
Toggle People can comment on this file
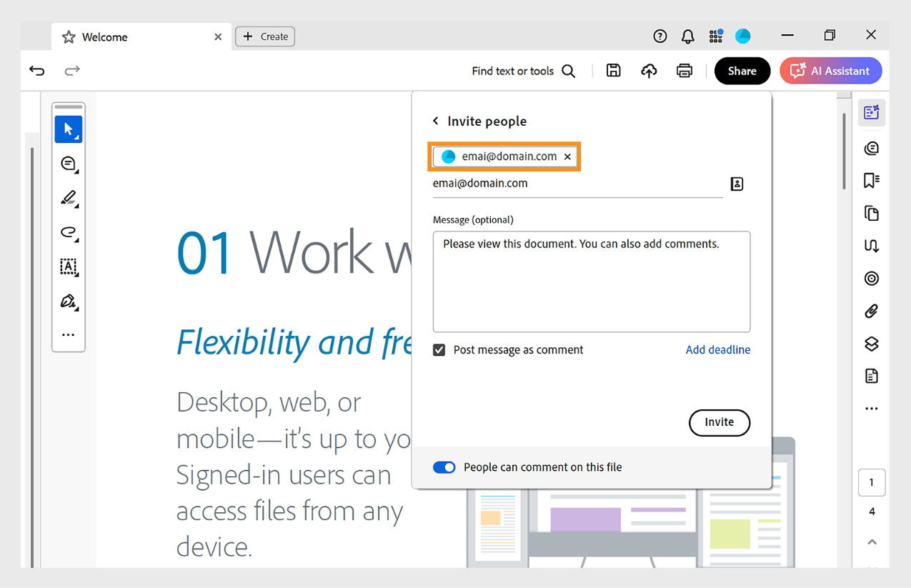444,467
